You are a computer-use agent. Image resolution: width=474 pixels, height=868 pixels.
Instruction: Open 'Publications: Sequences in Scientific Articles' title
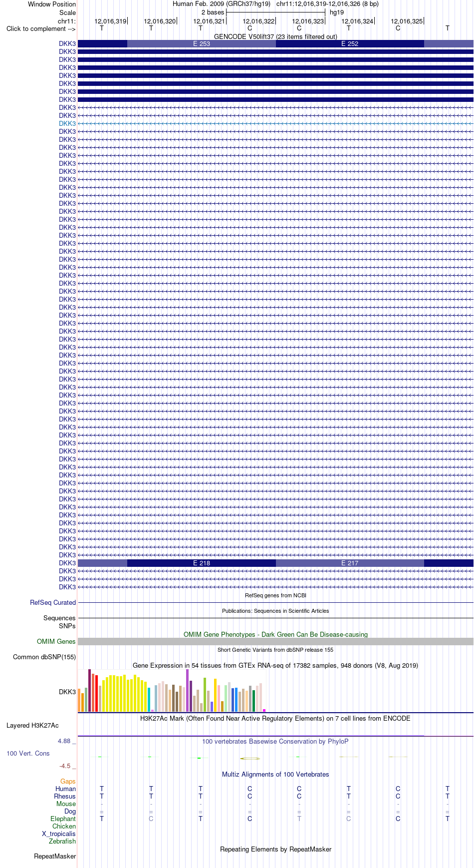pos(275,611)
